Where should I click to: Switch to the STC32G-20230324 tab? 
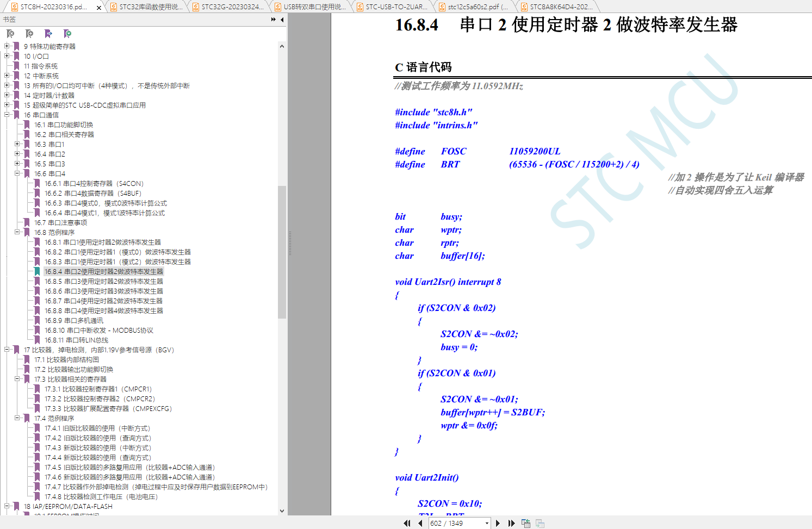(228, 7)
